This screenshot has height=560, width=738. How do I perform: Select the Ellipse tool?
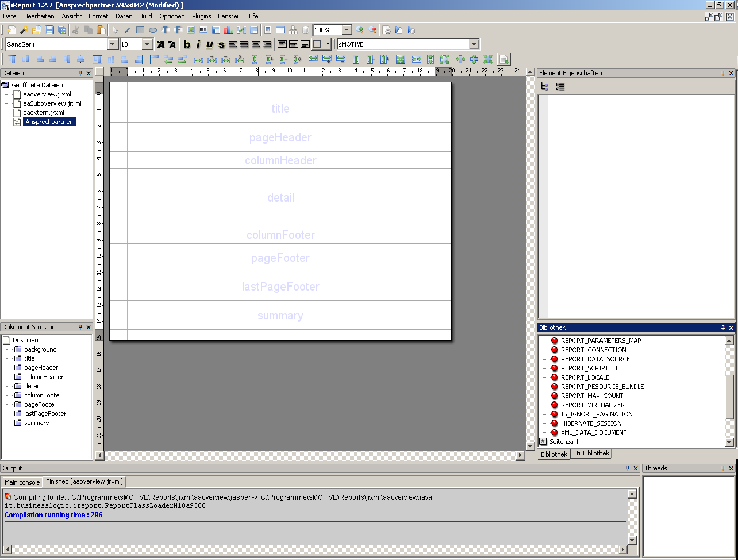tap(153, 30)
